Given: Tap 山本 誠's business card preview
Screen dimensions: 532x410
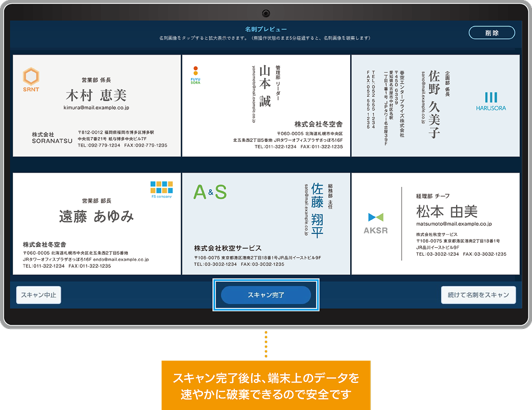Looking at the screenshot, I should click(266, 104).
